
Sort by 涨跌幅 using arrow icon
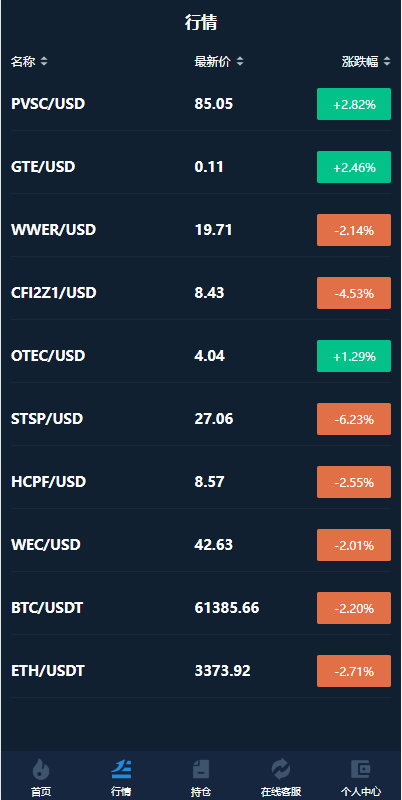click(x=387, y=62)
